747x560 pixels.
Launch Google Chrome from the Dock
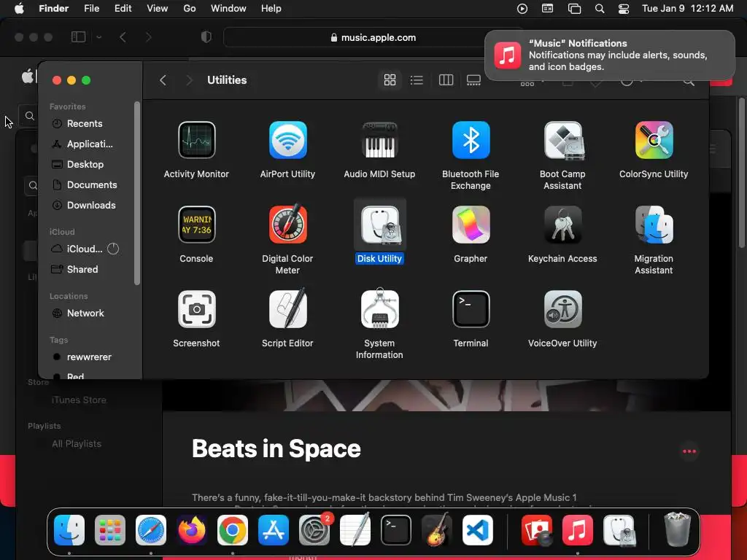click(x=233, y=530)
